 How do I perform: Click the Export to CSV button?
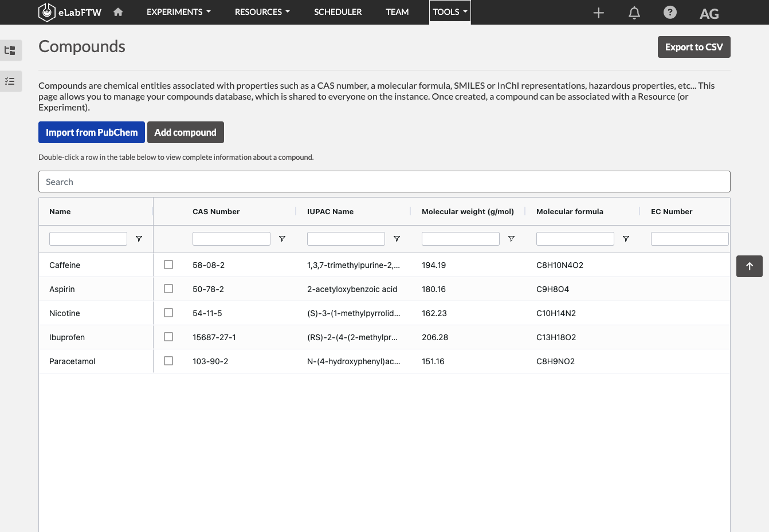click(694, 47)
